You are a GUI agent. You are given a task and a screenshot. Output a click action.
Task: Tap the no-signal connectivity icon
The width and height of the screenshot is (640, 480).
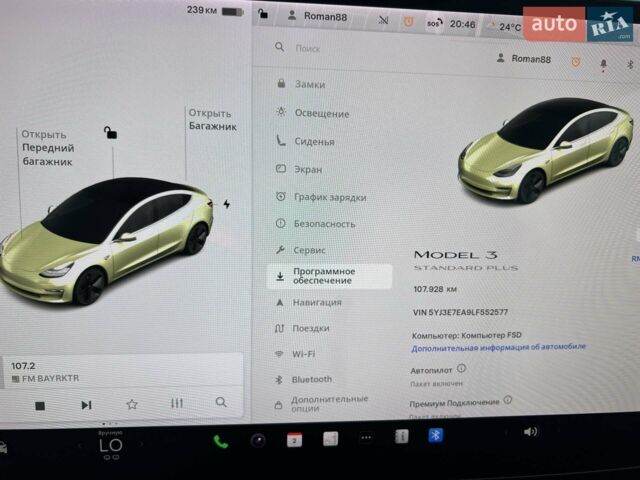[x=383, y=20]
